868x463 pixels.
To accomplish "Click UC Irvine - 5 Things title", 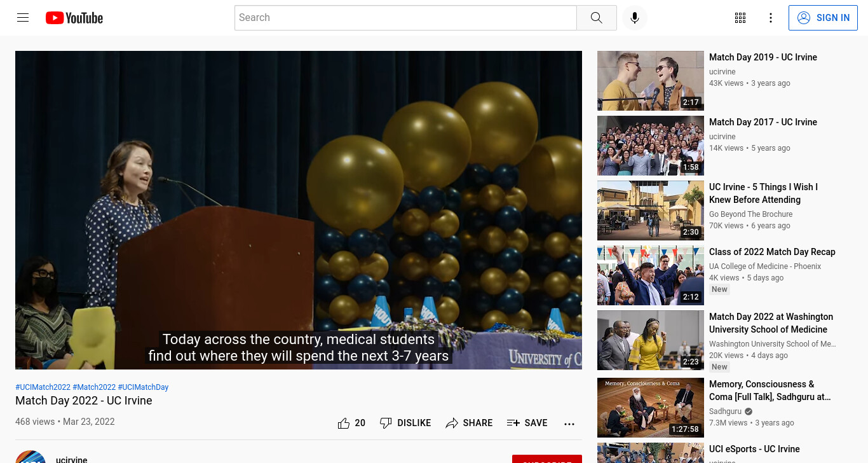I will (x=763, y=193).
